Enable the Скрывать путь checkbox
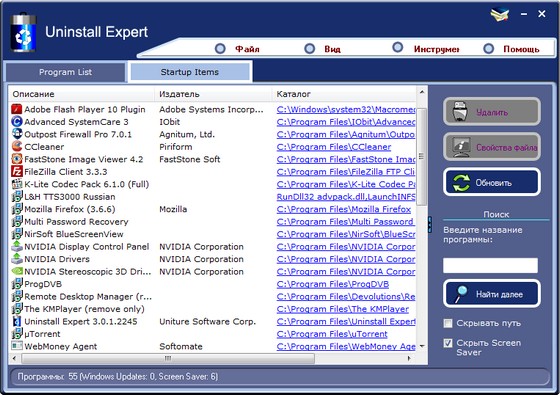This screenshot has width=560, height=395. pyautogui.click(x=448, y=324)
